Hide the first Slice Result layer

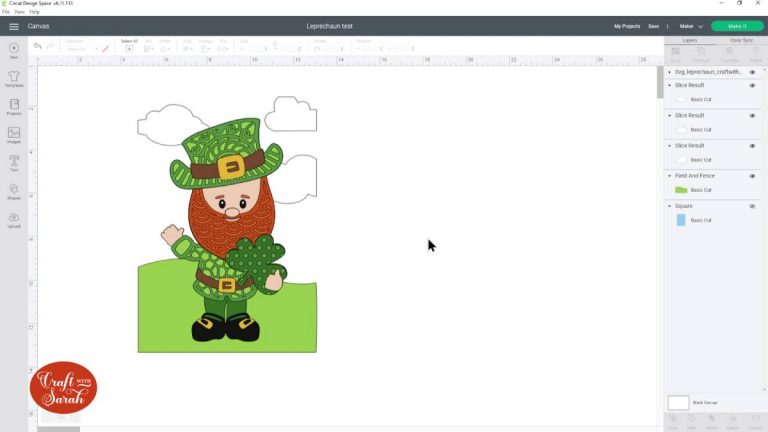click(752, 86)
